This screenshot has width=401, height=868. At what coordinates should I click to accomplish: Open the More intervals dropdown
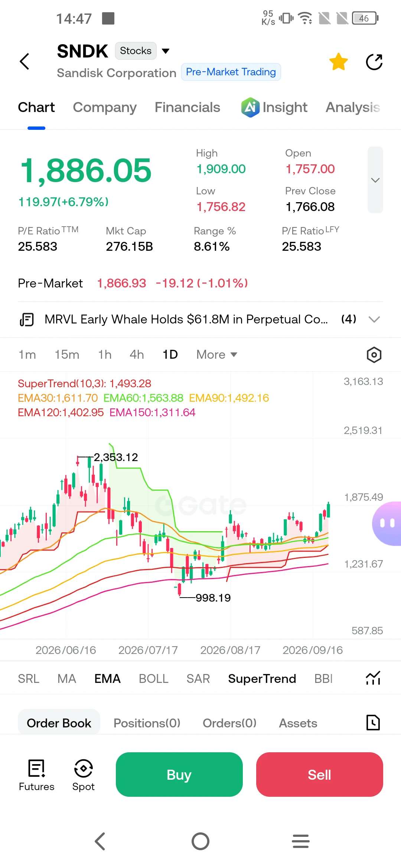point(217,355)
